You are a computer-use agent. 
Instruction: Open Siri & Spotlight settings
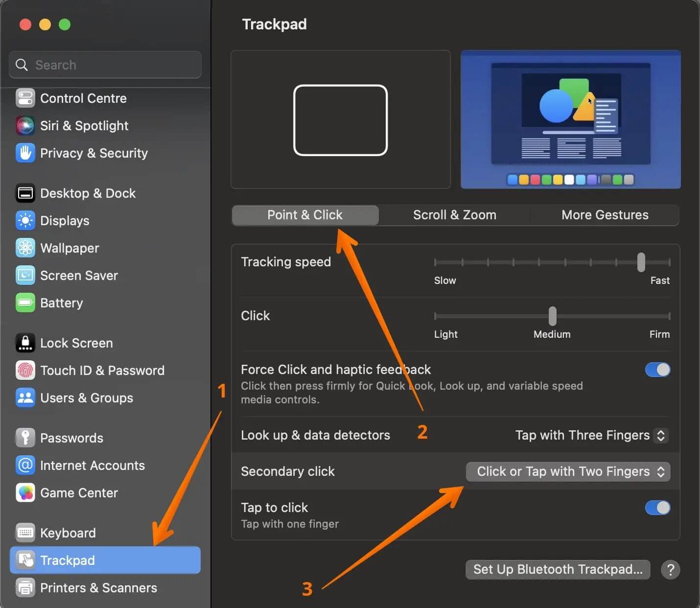[84, 126]
